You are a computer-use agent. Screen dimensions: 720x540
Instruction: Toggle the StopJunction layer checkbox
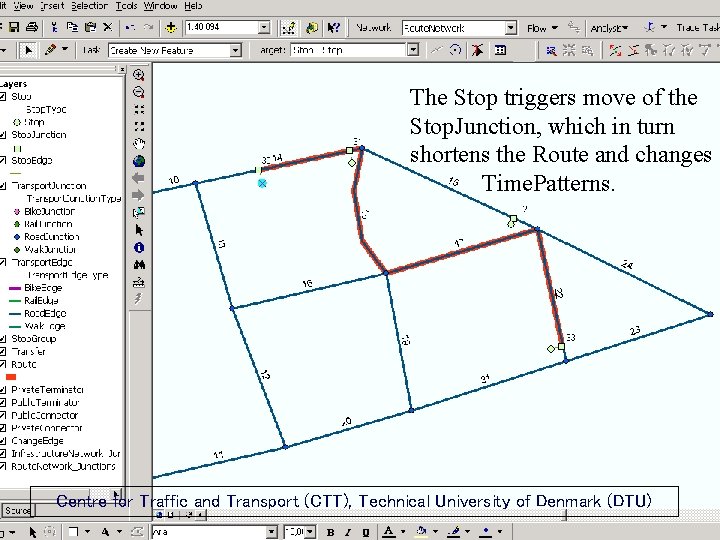coord(3,135)
